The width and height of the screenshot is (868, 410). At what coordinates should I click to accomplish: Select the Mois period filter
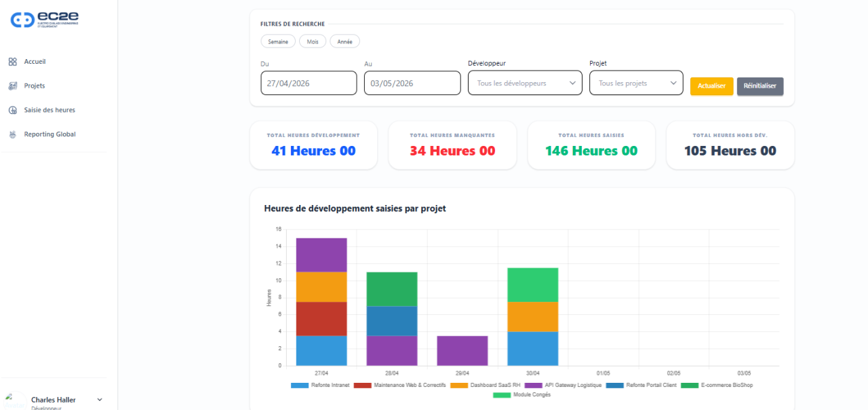313,41
